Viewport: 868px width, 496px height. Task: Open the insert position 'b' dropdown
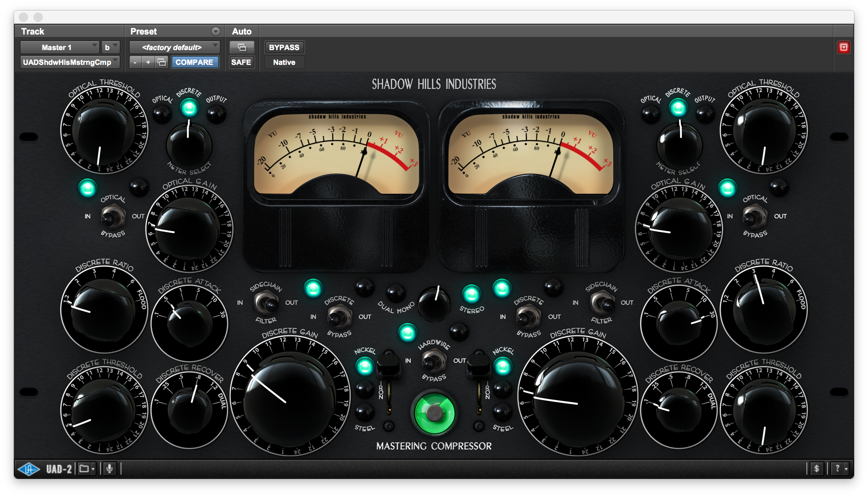111,47
